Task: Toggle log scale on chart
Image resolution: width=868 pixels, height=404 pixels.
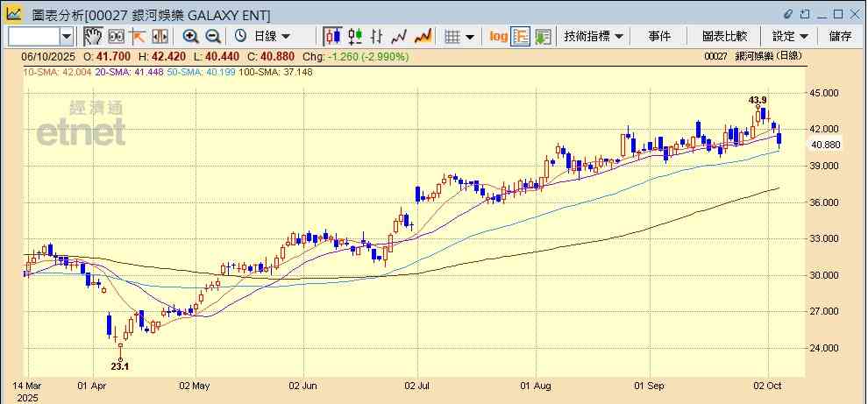Action: coord(498,36)
